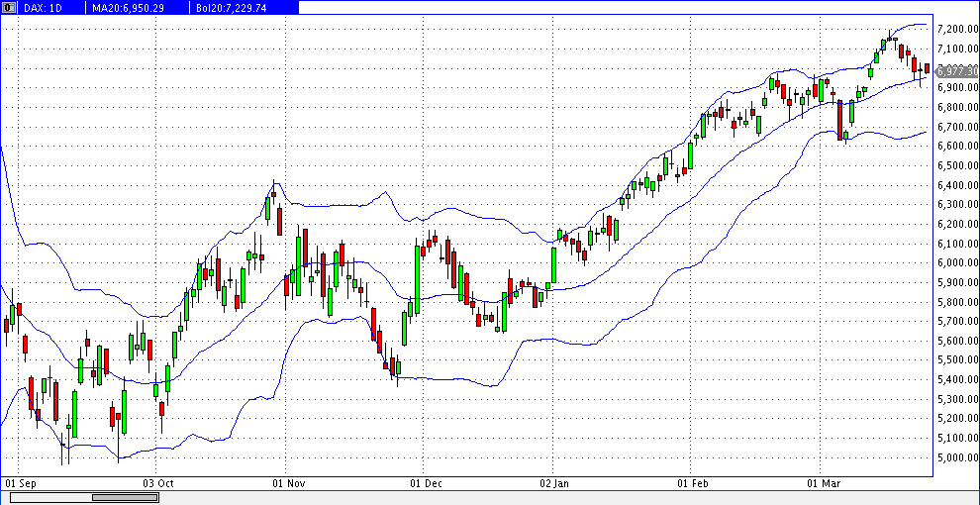Screen dimensions: 980x505
Task: Click the 7,200.00 price axis label
Action: 957,29
